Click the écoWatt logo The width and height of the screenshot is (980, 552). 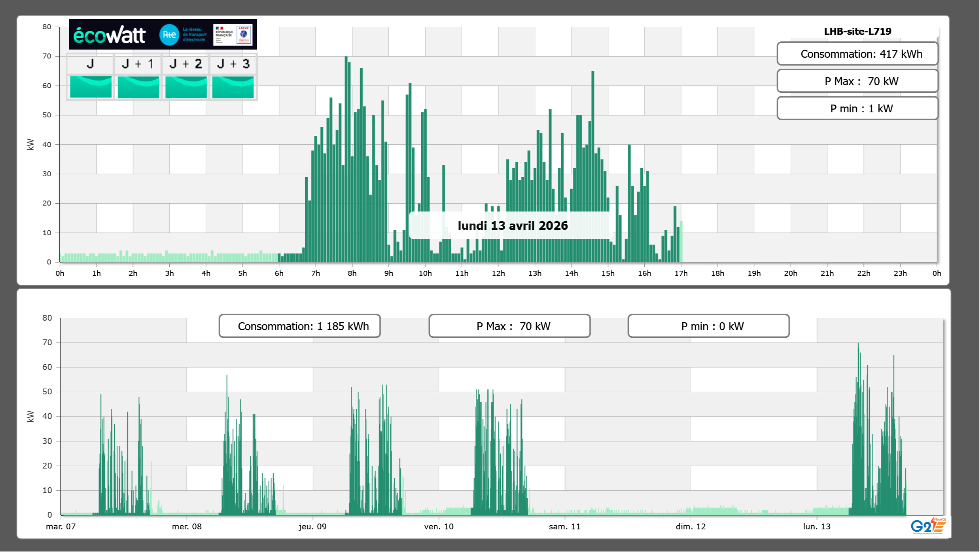coord(110,35)
